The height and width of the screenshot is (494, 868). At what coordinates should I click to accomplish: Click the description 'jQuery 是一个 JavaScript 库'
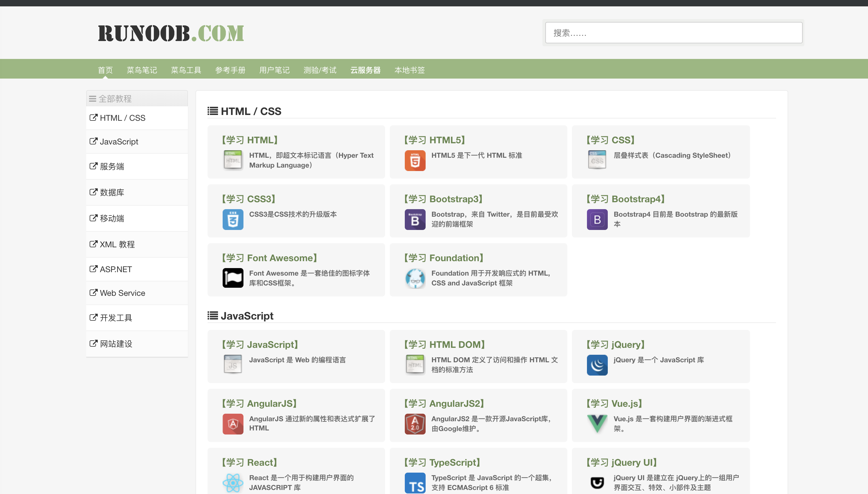click(x=658, y=360)
